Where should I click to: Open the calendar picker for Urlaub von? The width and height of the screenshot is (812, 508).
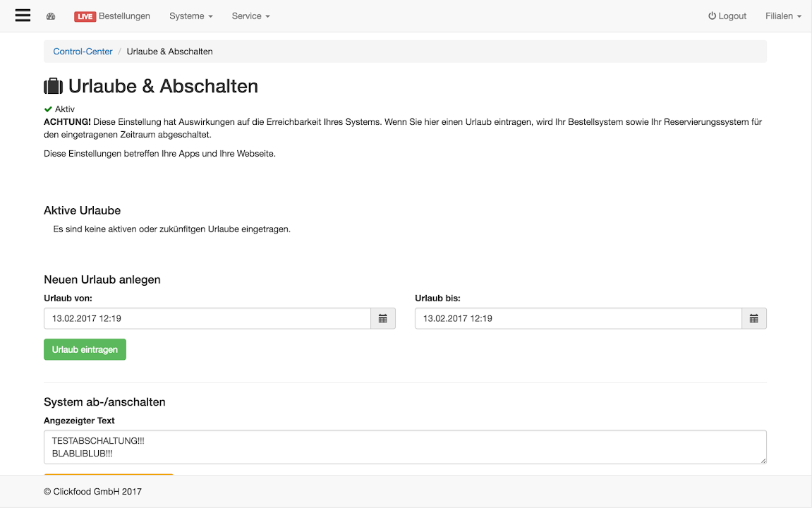click(383, 318)
